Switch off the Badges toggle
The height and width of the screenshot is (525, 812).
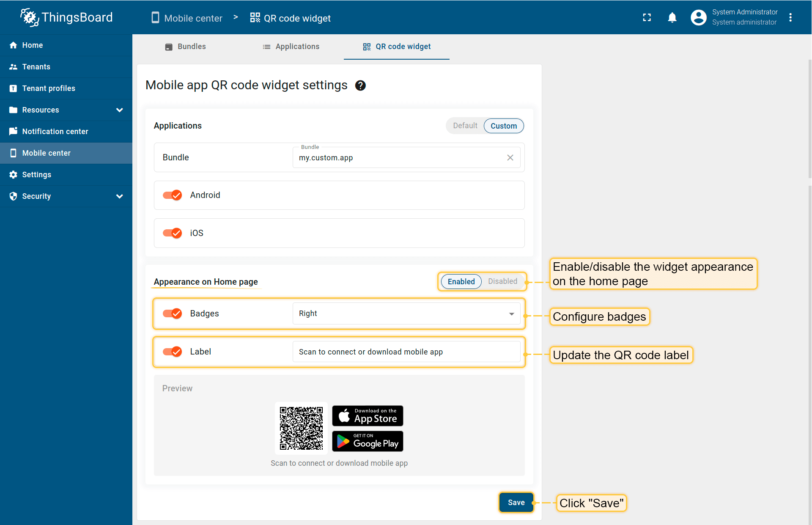point(172,313)
